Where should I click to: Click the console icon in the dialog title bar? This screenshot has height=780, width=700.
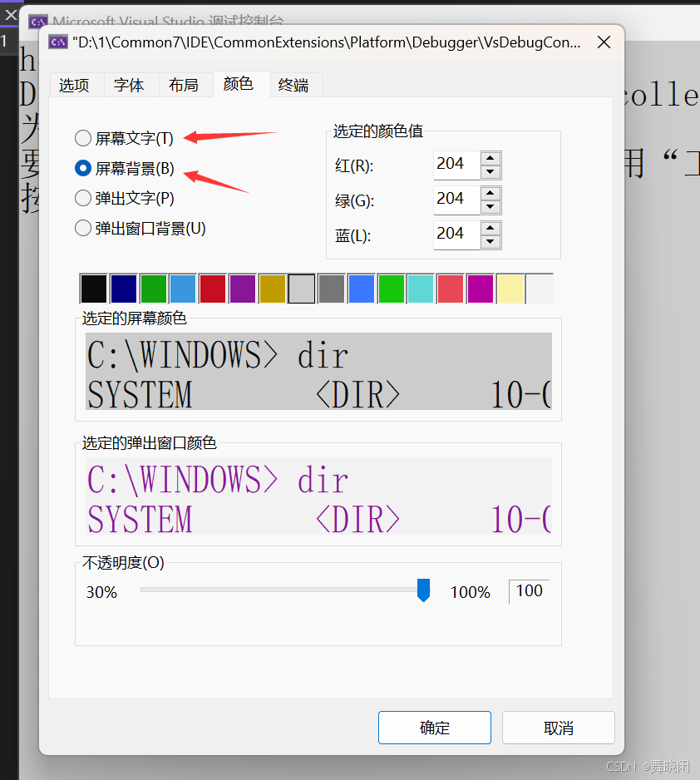(58, 42)
